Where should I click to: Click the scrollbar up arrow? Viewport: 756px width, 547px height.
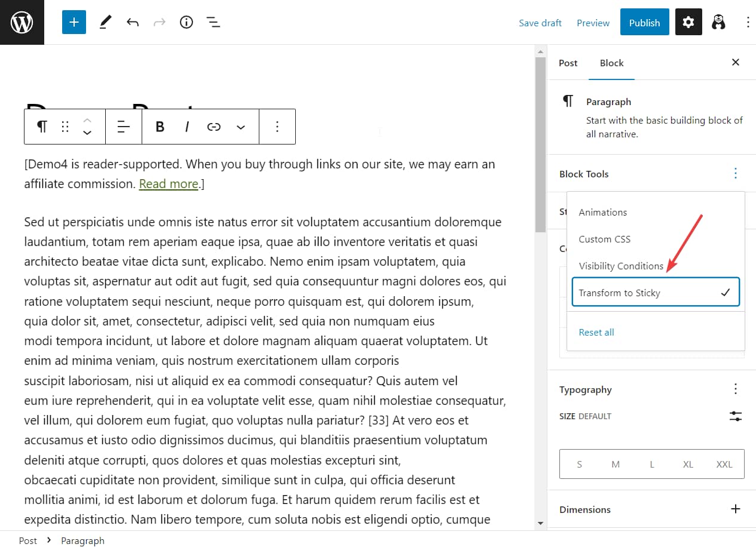click(540, 51)
